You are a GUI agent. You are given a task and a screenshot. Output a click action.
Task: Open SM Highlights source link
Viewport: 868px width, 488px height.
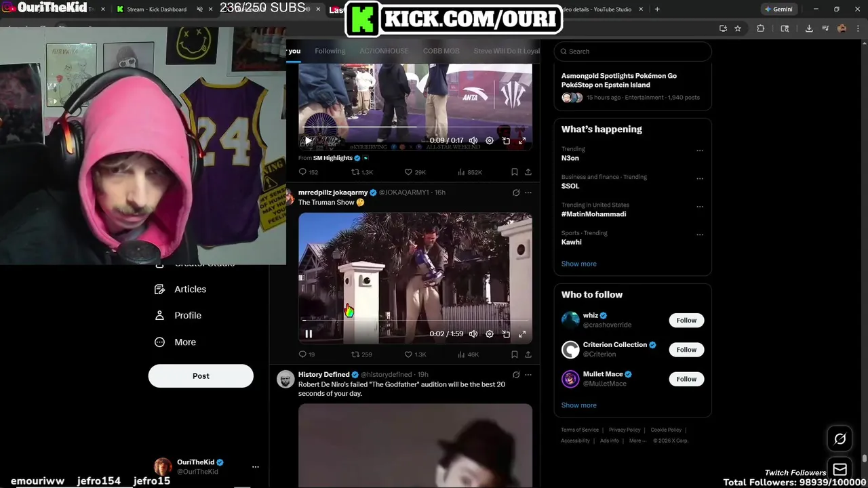click(x=332, y=158)
